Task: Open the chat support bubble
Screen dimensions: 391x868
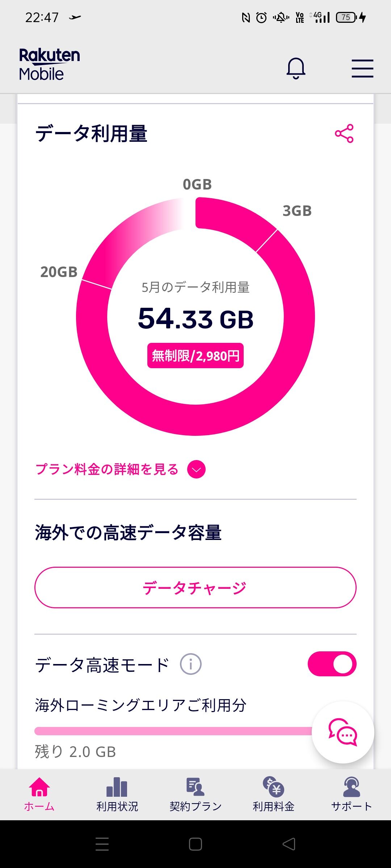Action: click(x=343, y=732)
